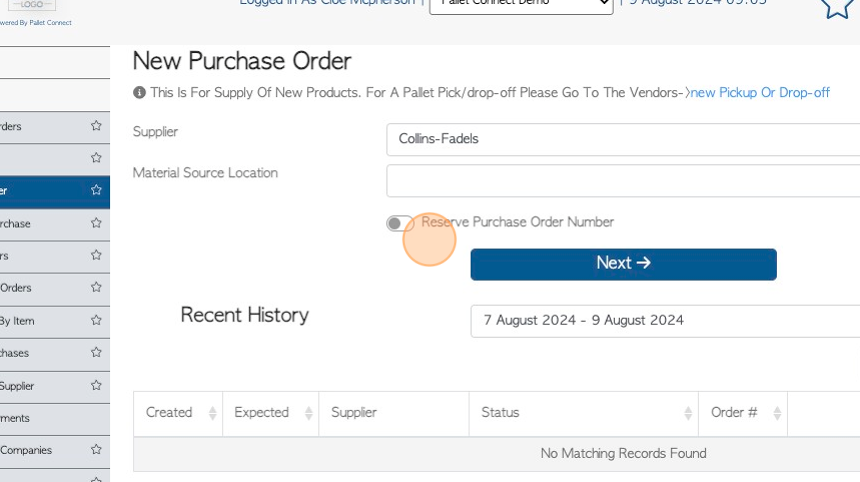Open the Recent History date range field

[665, 321]
